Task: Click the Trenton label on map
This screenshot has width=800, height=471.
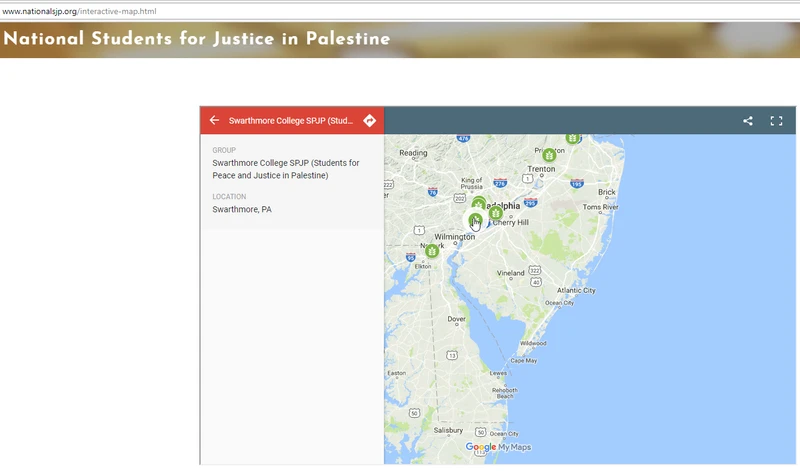Action: (x=541, y=169)
